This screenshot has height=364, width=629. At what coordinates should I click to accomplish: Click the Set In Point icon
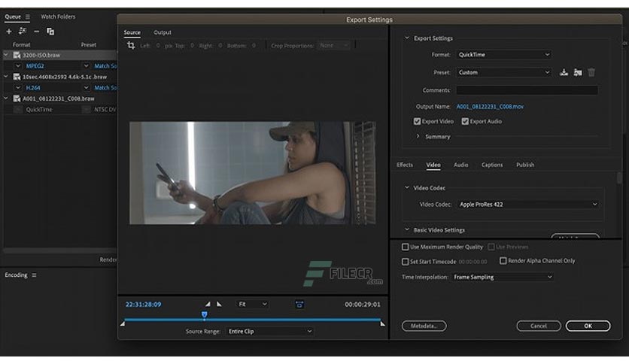click(208, 305)
